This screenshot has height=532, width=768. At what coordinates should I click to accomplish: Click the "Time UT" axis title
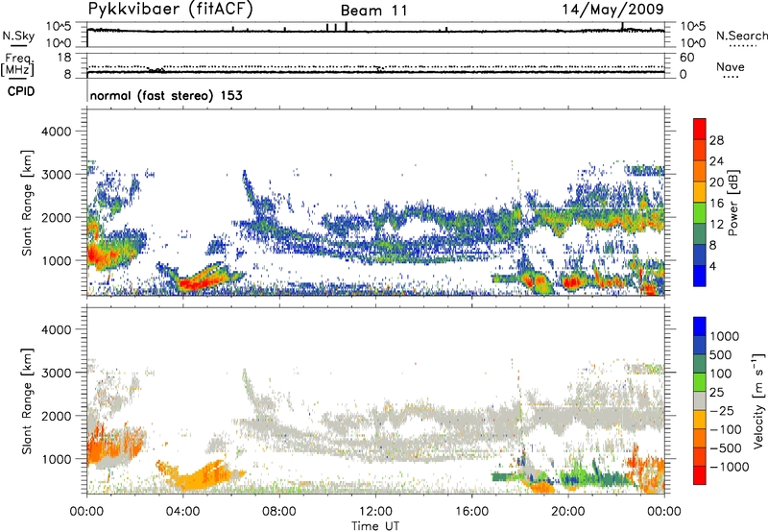click(375, 526)
